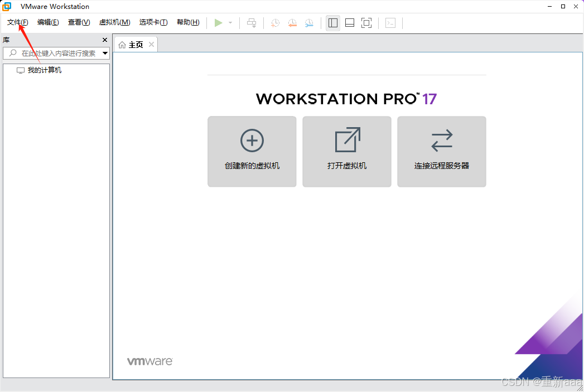The width and height of the screenshot is (584, 392).
Task: Click 创建新的虚拟机 button
Action: 252,152
